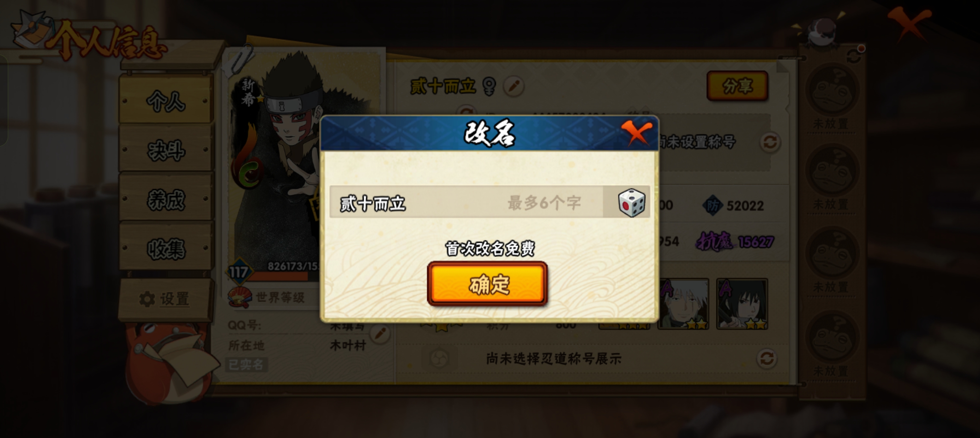Select the 养成 tab
Image resolution: width=980 pixels, height=438 pixels.
click(x=165, y=199)
